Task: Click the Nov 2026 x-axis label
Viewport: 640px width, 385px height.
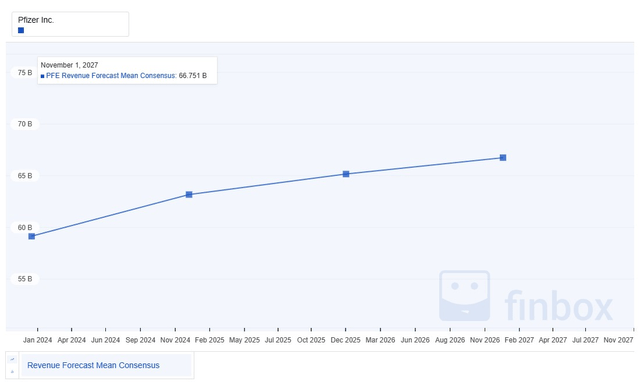Action: pyautogui.click(x=485, y=340)
